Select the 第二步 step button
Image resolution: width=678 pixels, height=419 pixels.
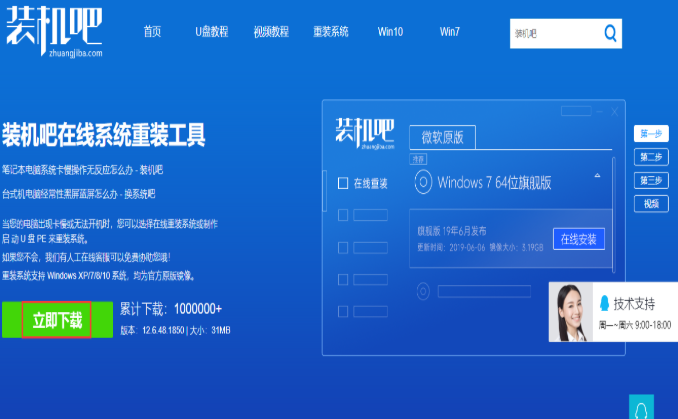point(650,157)
